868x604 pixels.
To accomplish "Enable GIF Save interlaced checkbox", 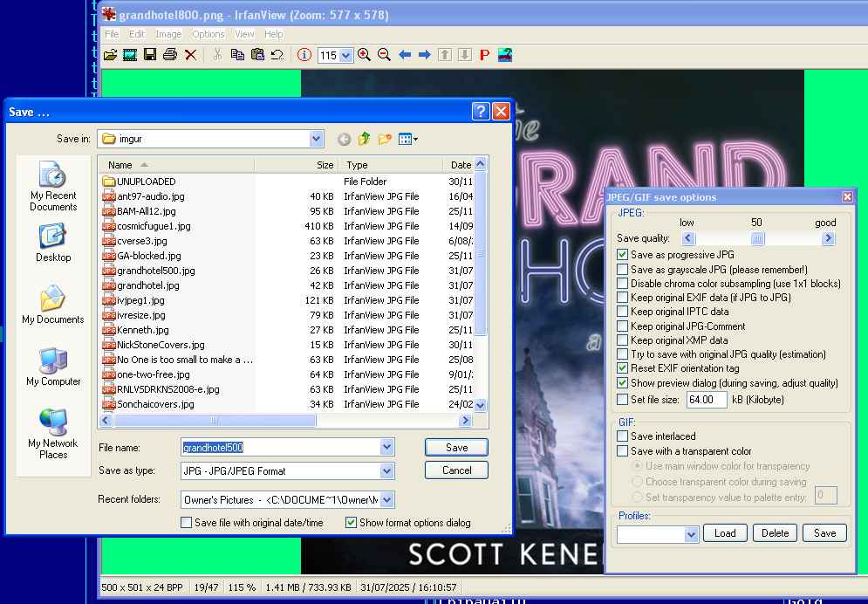I will click(x=622, y=436).
